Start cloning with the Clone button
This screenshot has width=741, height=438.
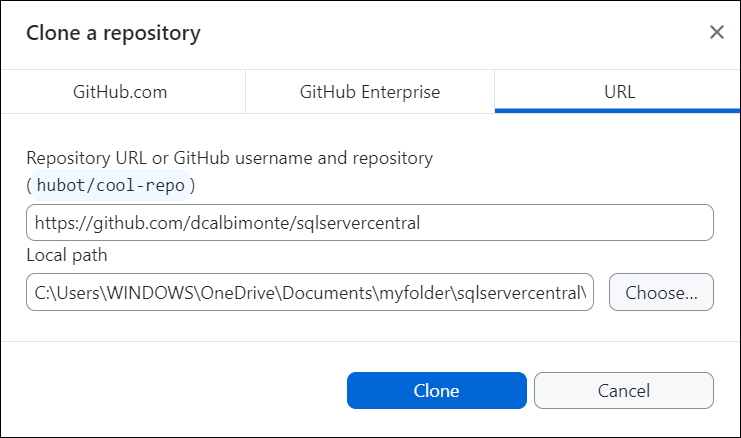point(436,391)
